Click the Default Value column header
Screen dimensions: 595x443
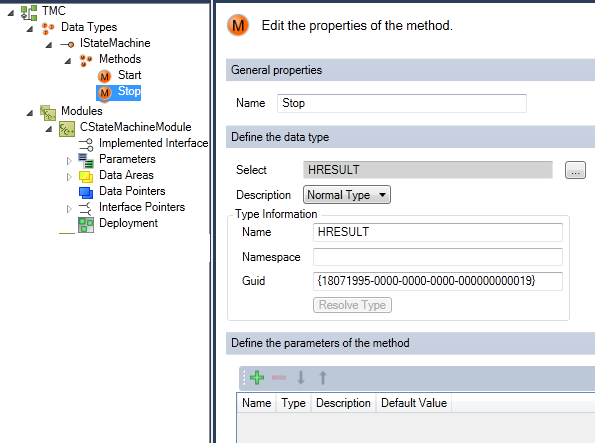click(x=414, y=403)
